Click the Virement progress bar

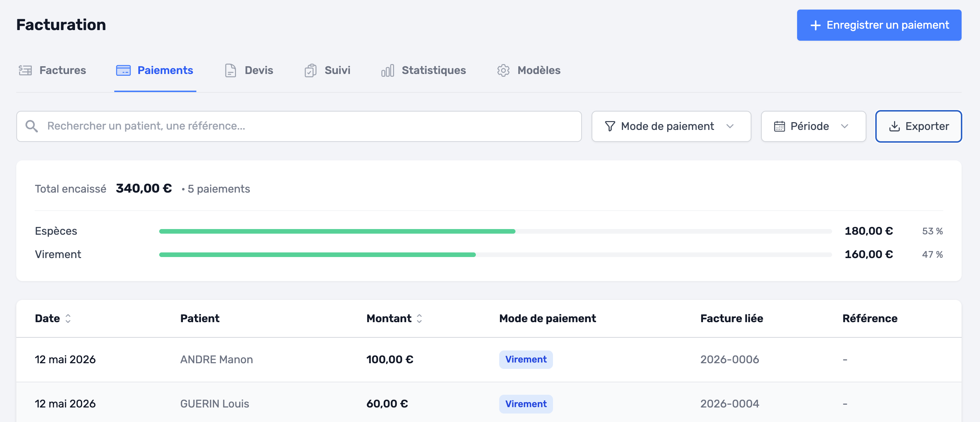coord(495,255)
